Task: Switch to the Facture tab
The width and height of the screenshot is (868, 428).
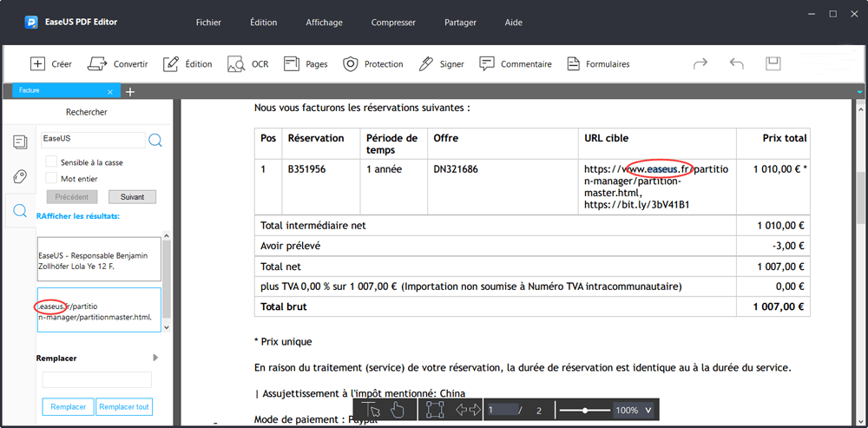Action: pyautogui.click(x=67, y=91)
